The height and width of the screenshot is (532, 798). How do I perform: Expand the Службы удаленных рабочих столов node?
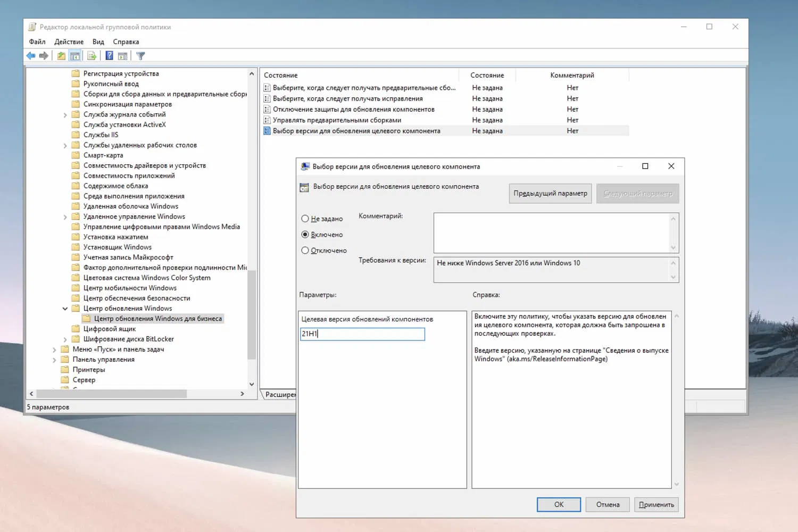[x=65, y=145]
